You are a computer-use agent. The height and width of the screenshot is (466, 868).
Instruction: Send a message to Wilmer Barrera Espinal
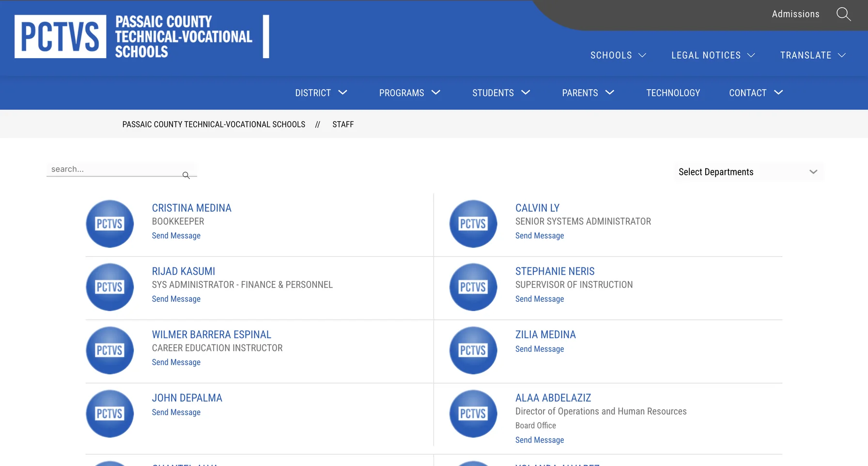(x=176, y=362)
